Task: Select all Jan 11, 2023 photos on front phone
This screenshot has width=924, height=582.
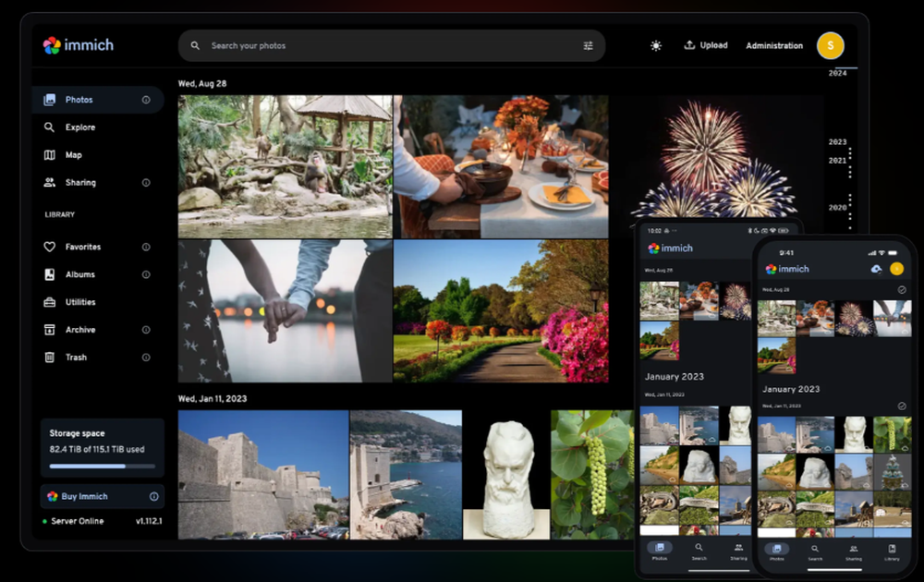Action: [901, 406]
